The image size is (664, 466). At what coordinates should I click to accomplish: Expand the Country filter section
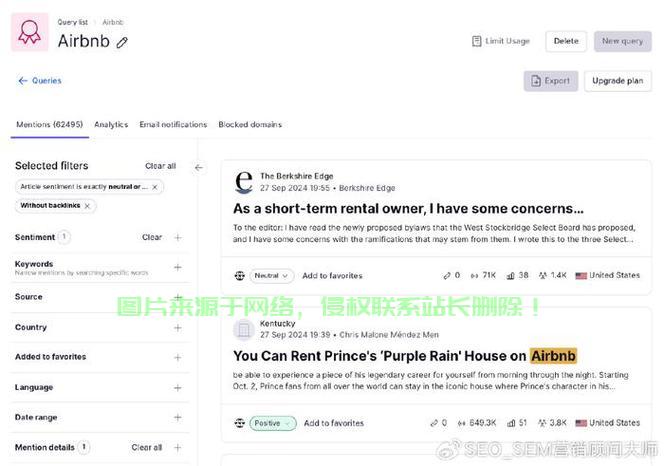pos(178,327)
